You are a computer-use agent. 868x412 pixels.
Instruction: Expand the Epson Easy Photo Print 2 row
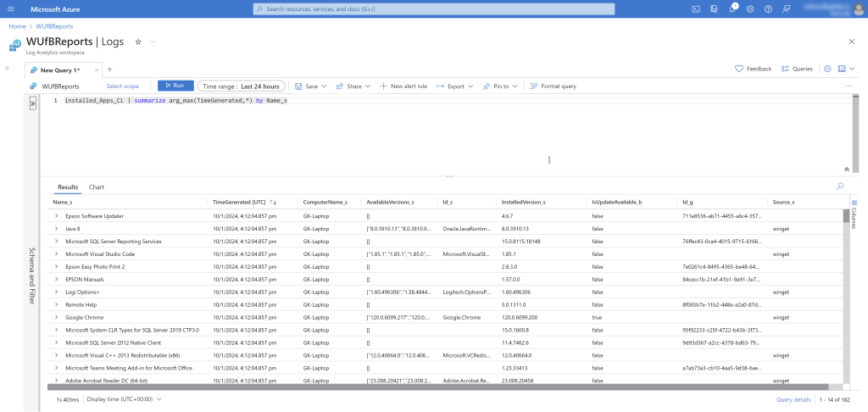(57, 267)
